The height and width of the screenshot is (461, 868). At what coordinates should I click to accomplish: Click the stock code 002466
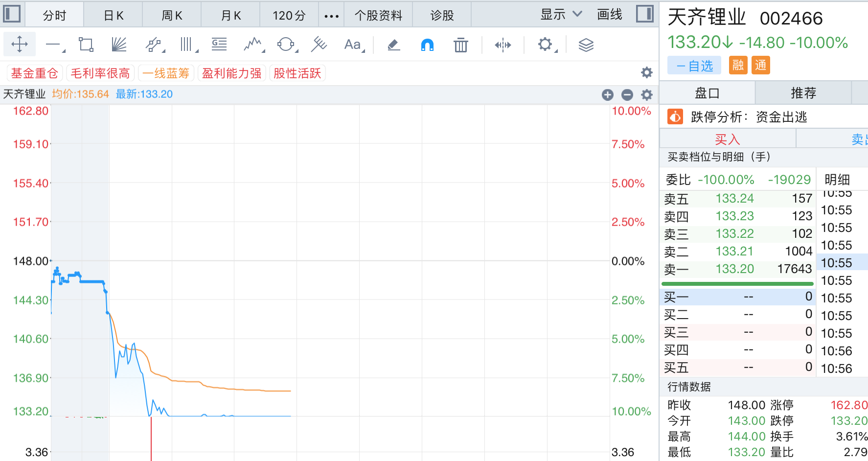click(x=791, y=19)
